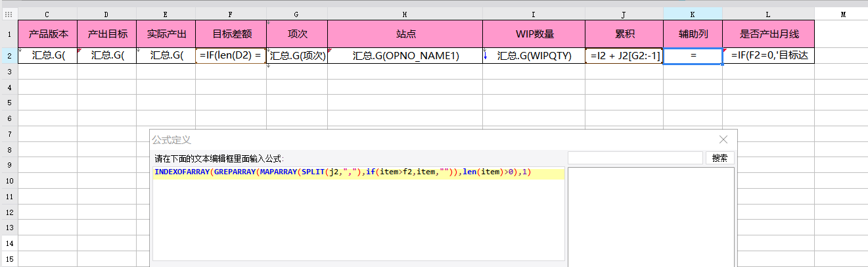Click INDEXOFARRAY in the formula text
The image size is (868, 267).
coord(182,172)
